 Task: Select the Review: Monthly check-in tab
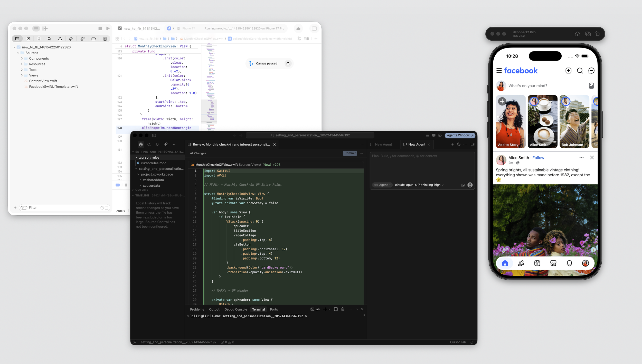pyautogui.click(x=231, y=145)
